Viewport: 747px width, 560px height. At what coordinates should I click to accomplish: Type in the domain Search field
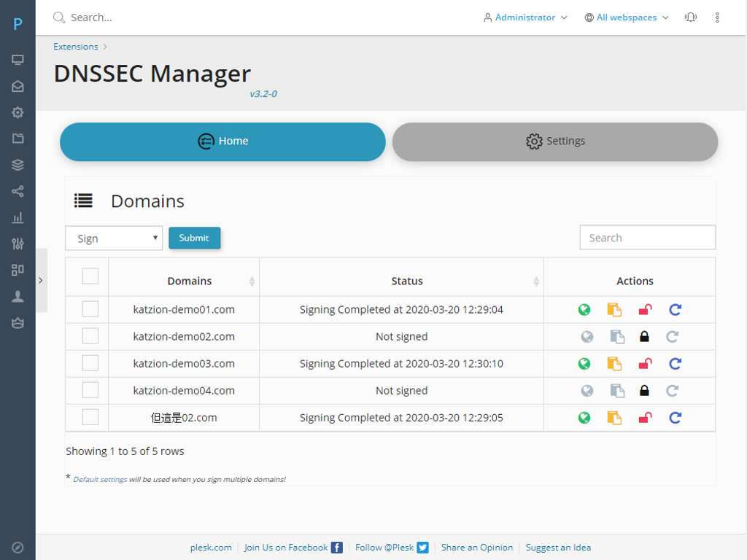coord(647,237)
